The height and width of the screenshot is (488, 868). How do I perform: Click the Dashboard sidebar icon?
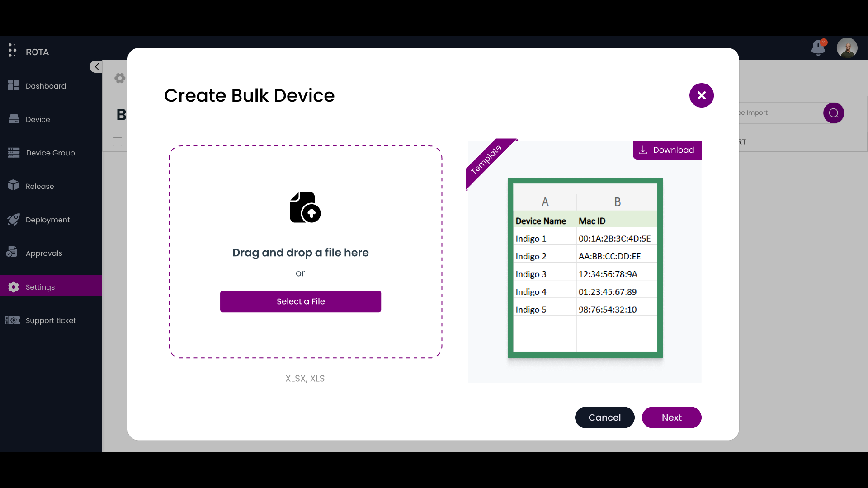pos(14,86)
